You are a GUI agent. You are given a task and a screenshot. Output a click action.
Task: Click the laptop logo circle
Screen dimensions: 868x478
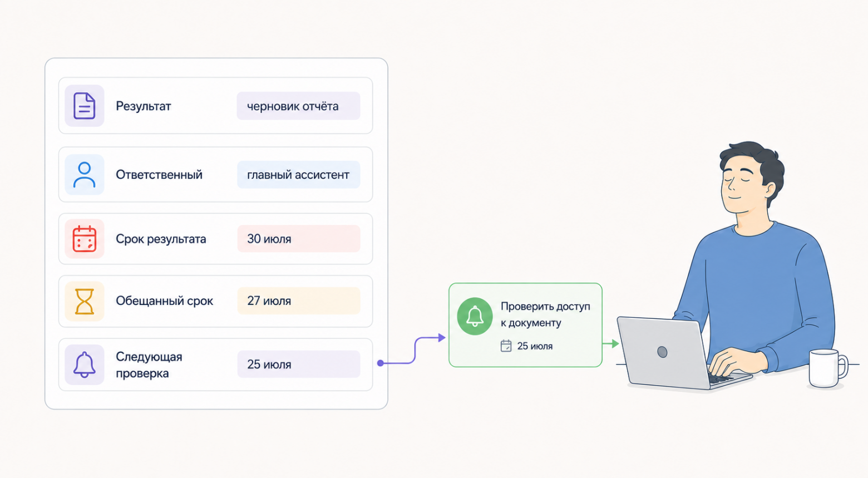pos(662,352)
